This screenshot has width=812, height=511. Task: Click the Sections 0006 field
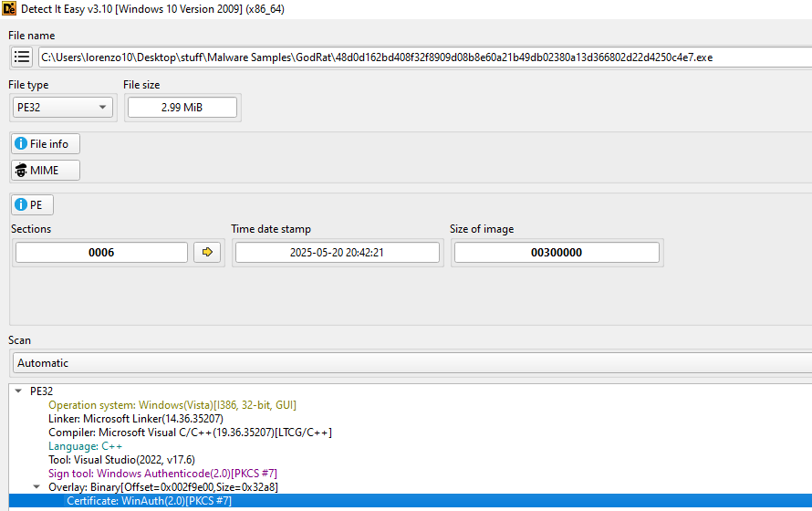[101, 252]
